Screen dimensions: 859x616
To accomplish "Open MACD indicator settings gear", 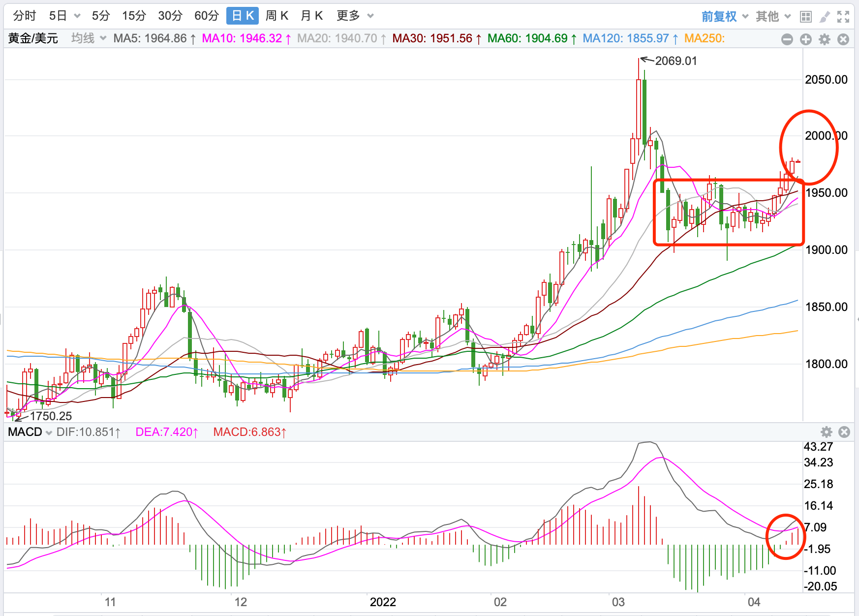I will click(827, 432).
